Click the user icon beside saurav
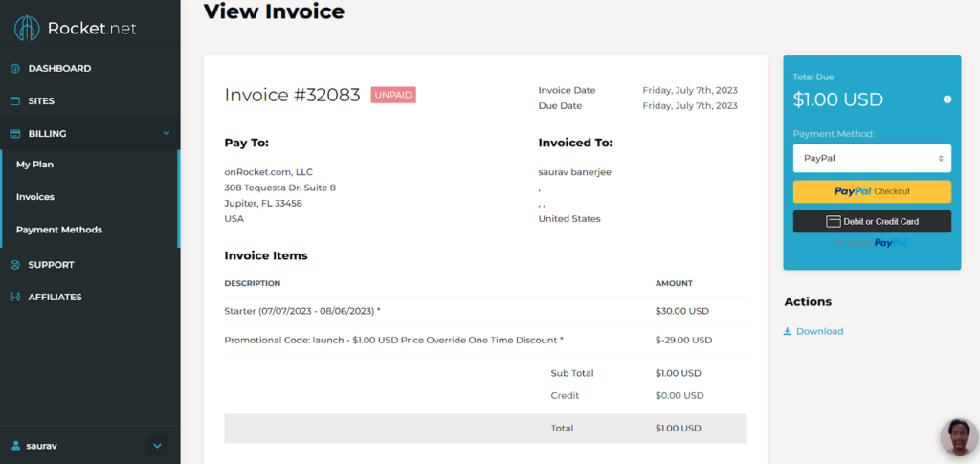Screen dimensions: 980x464 (x=16, y=446)
